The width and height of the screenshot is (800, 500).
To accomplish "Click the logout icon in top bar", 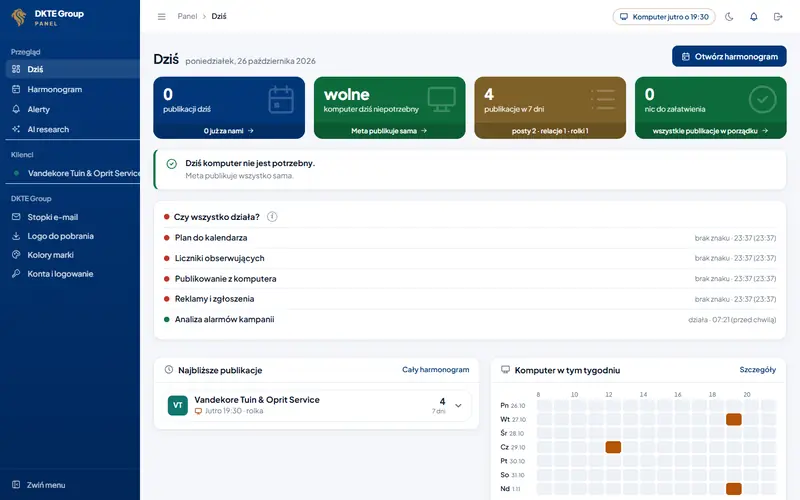I will pyautogui.click(x=778, y=17).
